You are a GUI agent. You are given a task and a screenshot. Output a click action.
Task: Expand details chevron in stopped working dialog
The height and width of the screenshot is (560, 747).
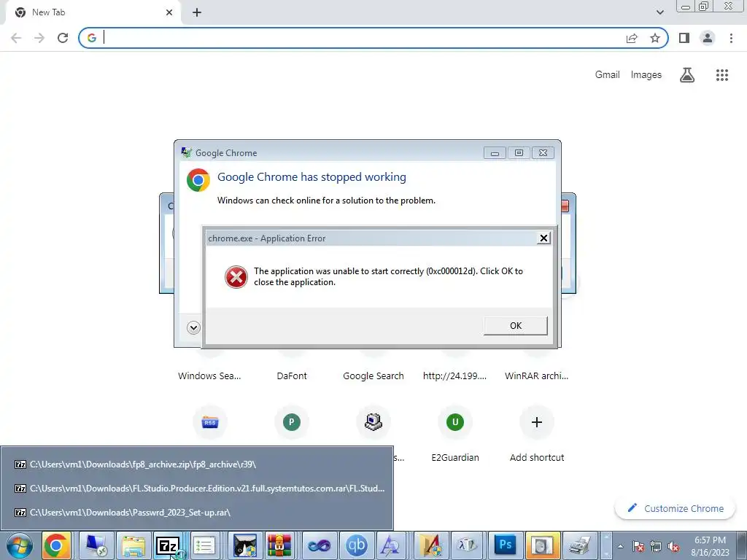coord(193,327)
